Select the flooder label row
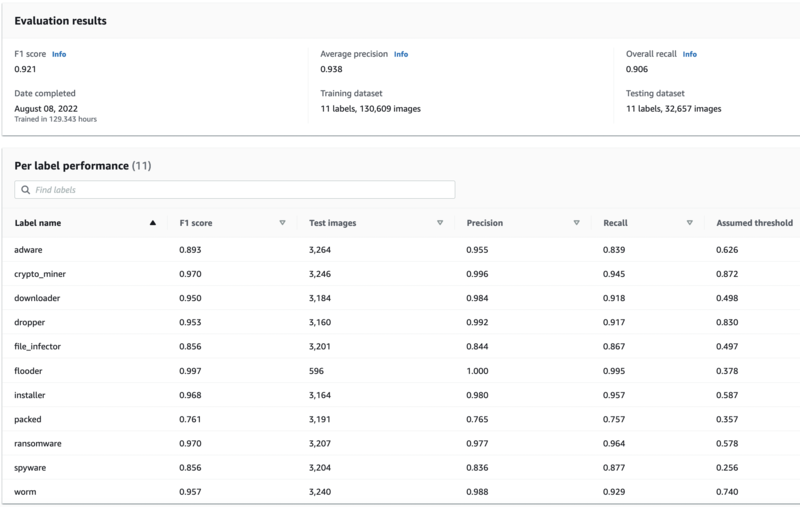800x507 pixels. tap(401, 371)
